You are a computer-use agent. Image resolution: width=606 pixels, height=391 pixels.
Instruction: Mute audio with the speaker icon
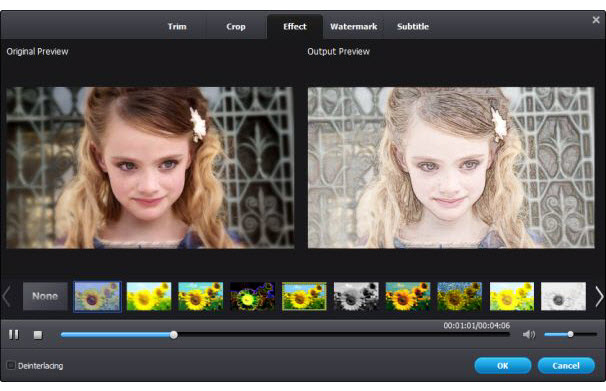pyautogui.click(x=529, y=334)
